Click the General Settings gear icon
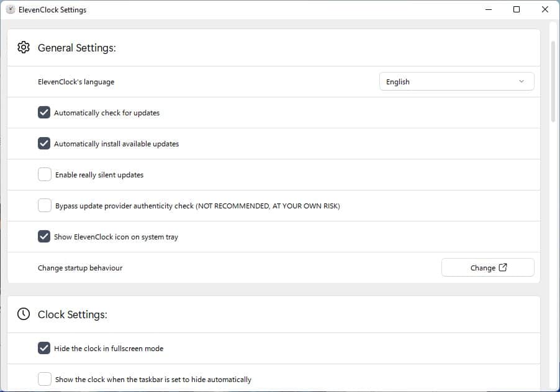The width and height of the screenshot is (560, 392). [24, 48]
